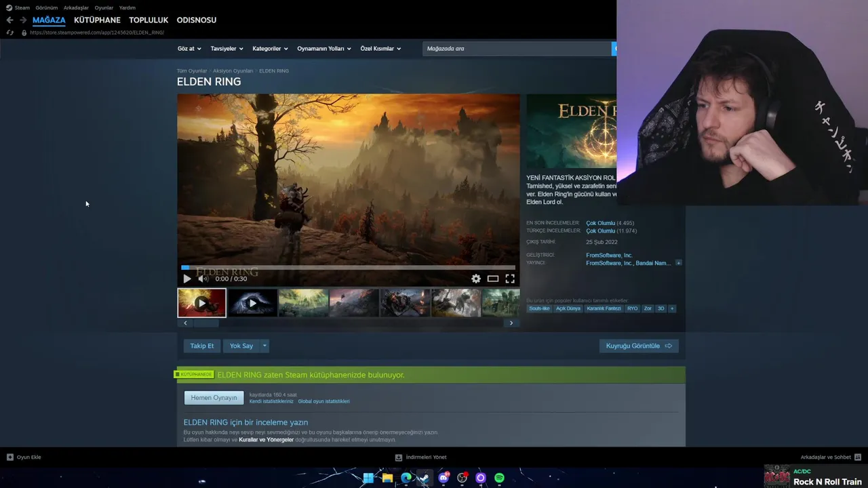The width and height of the screenshot is (868, 488).
Task: Click the Hemen Oynayın button
Action: (214, 398)
